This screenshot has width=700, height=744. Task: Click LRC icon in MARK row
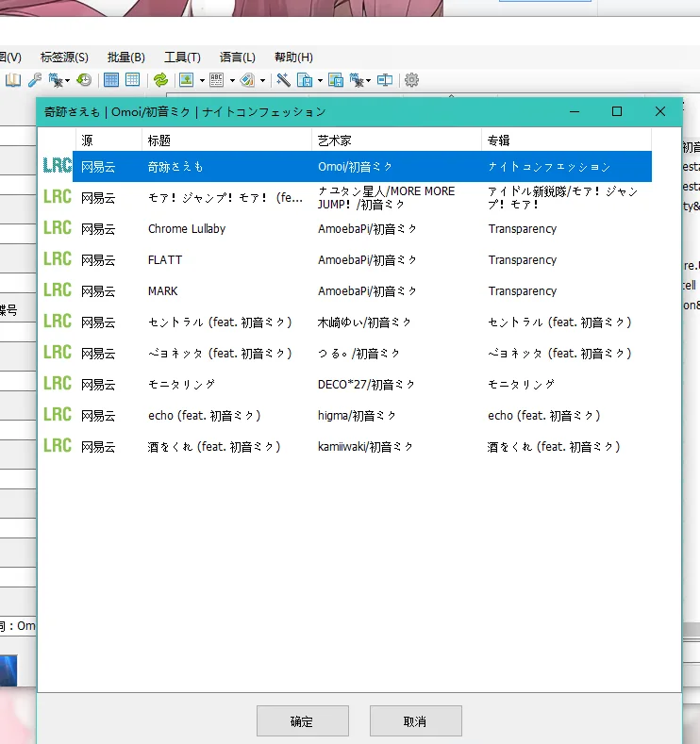point(58,289)
